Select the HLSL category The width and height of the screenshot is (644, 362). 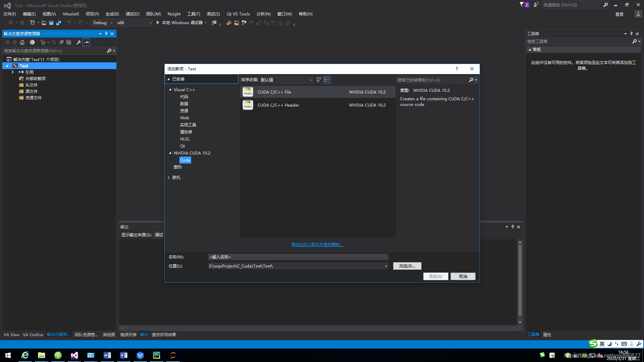(185, 139)
